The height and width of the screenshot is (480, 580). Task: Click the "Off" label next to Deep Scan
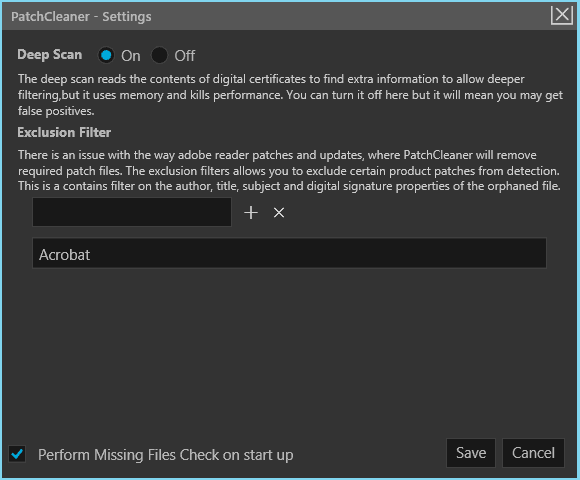click(x=185, y=56)
